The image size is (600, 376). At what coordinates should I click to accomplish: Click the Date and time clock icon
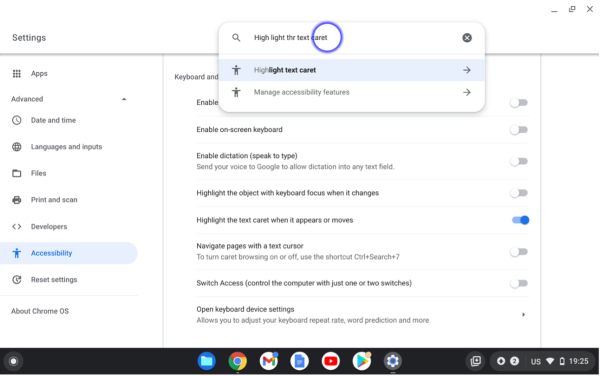tap(16, 120)
